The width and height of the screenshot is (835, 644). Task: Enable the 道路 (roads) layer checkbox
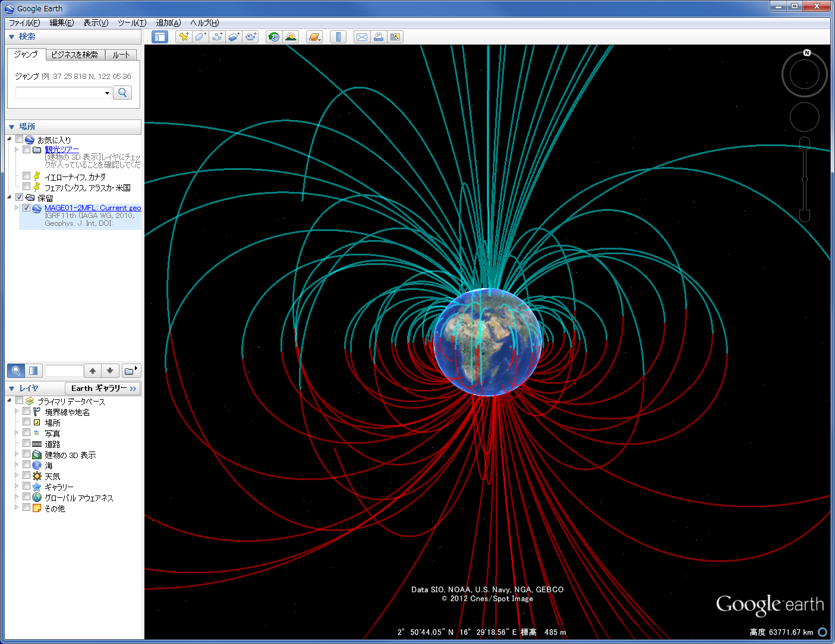[27, 444]
